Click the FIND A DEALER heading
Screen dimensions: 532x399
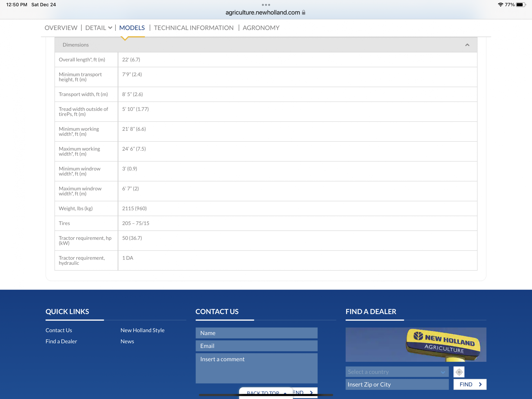pos(371,312)
